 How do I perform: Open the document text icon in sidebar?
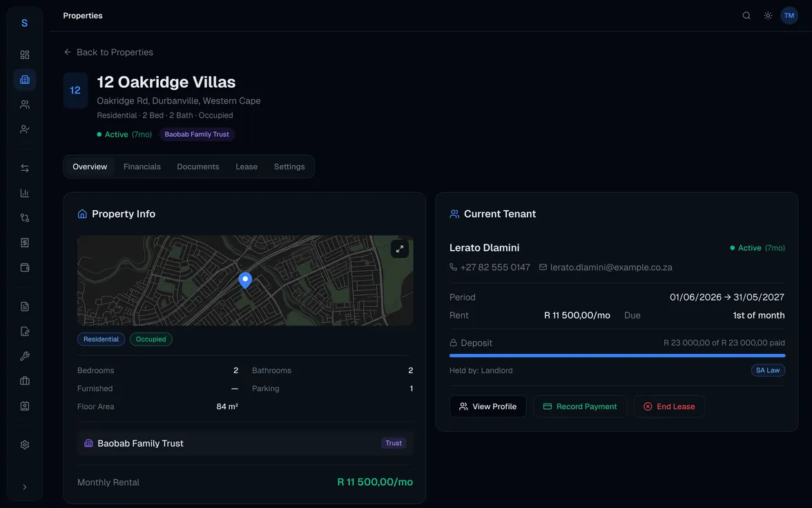click(24, 306)
